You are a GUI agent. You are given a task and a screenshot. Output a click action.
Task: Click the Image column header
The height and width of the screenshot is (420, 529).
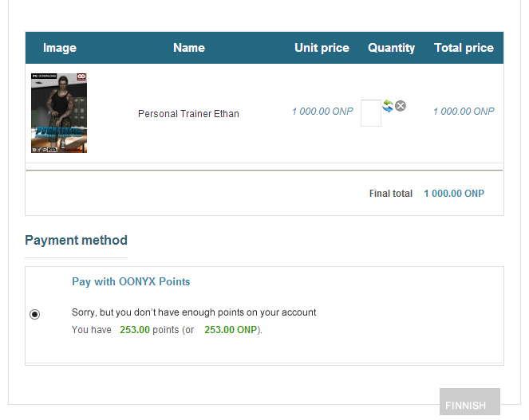[60, 48]
